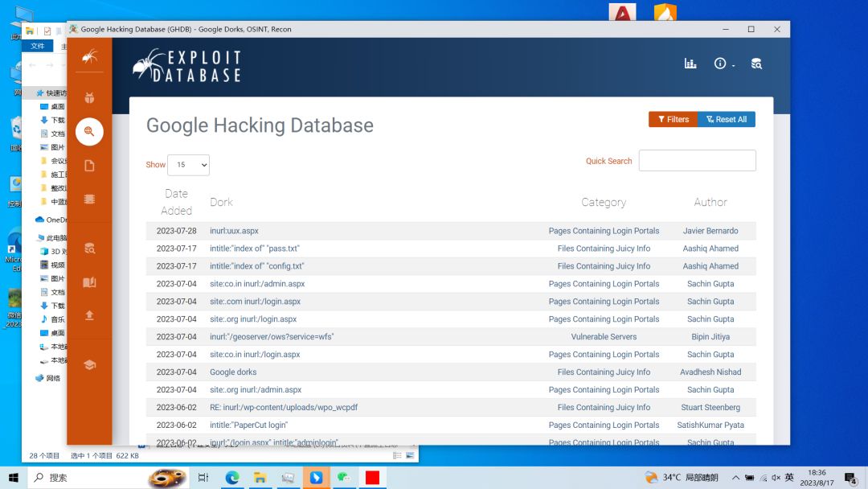Viewport: 868px width, 489px height.
Task: Open Microsoft Edge from the taskbar
Action: 232,478
